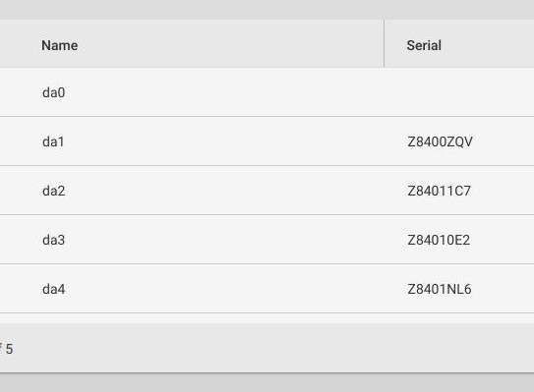This screenshot has height=392, width=534.
Task: Click serial number Z84011C7
Action: (439, 191)
